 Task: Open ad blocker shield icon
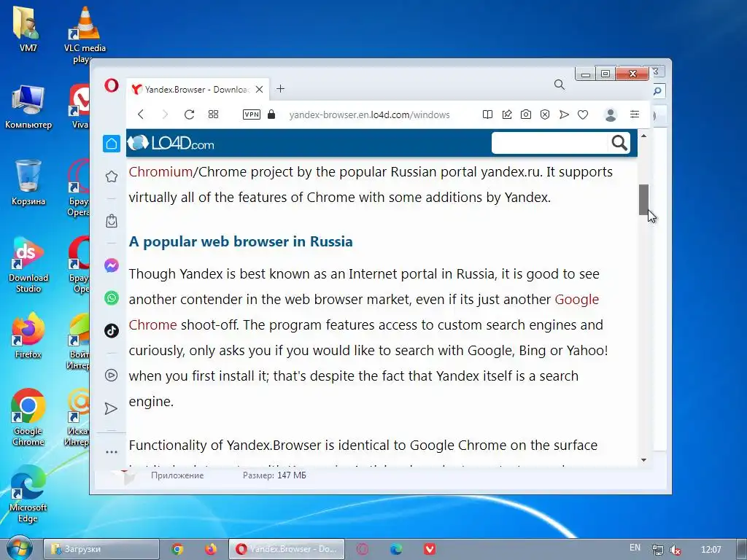tap(545, 114)
